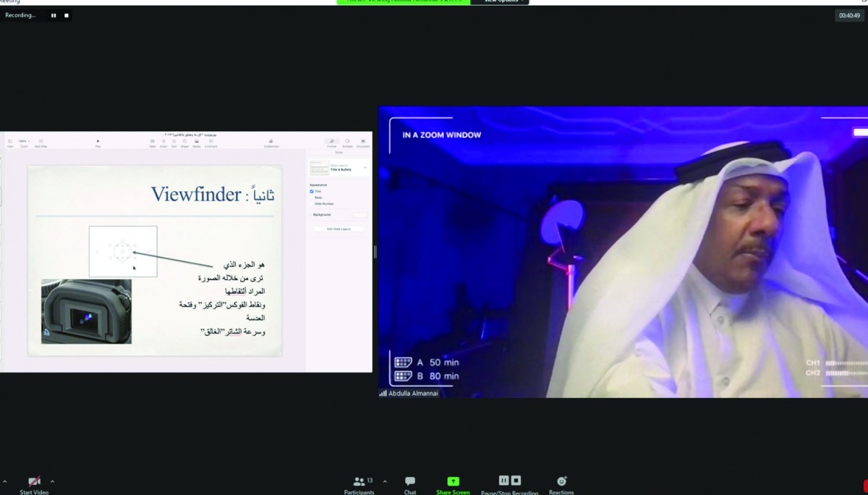Screen dimensions: 868x495
Task: Pause recording from the bottom toolbar
Action: [x=504, y=481]
